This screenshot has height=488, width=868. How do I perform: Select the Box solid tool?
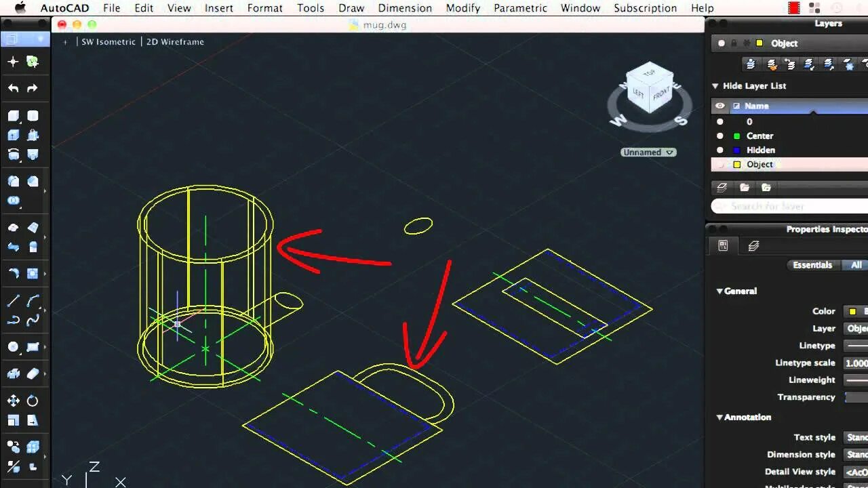[13, 116]
